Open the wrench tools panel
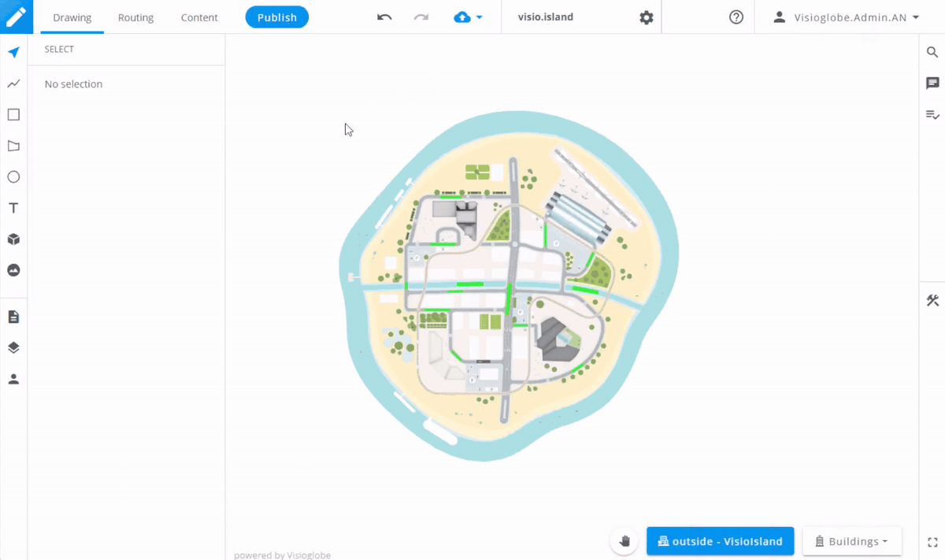Screen dimensions: 945x560 coord(932,300)
